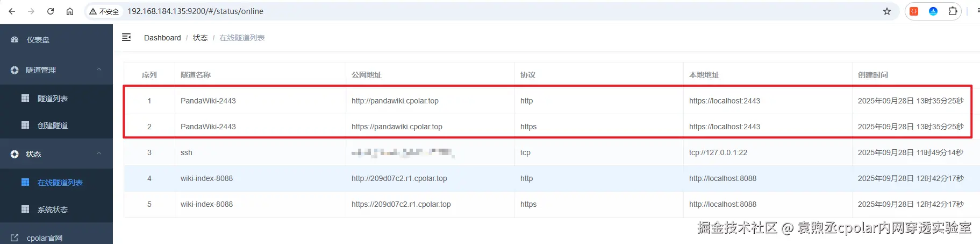
Task: Click the 隧道名称 column header
Action: click(196, 75)
